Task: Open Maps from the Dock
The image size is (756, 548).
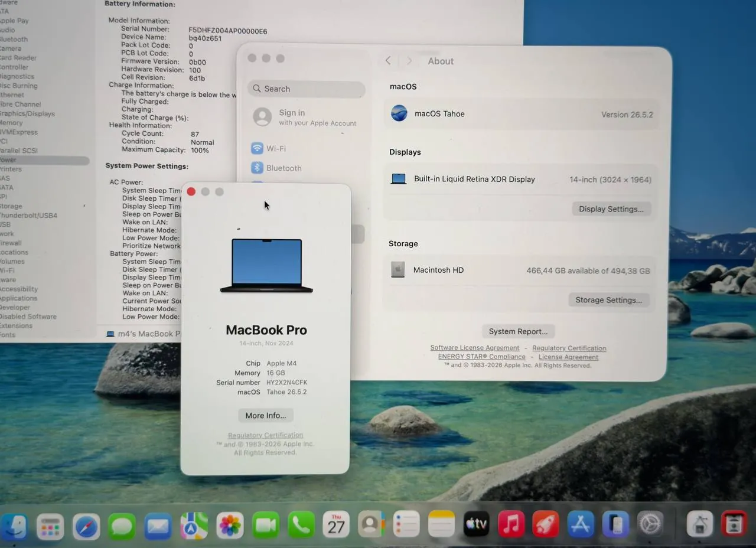Action: (x=194, y=526)
